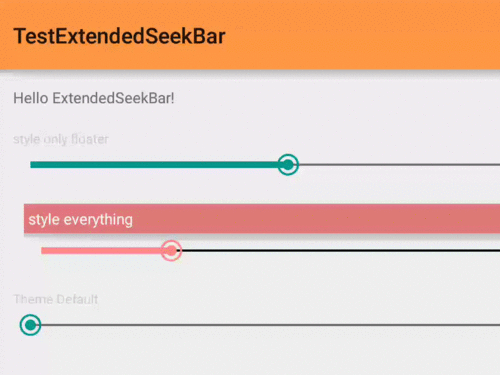Click the 'style everything' floater label
Viewport: 500px width, 375px height.
click(81, 220)
